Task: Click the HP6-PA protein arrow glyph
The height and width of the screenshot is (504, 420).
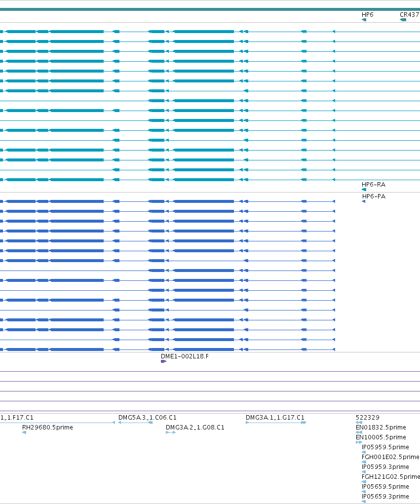Action: point(364,201)
